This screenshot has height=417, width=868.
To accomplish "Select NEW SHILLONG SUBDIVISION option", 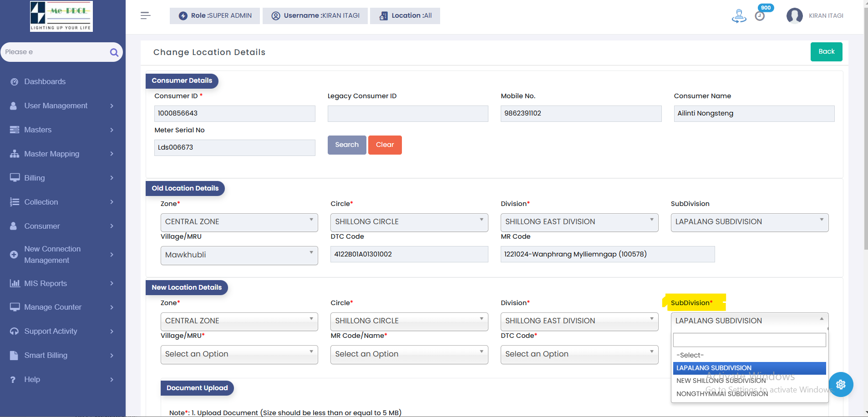I will (721, 381).
